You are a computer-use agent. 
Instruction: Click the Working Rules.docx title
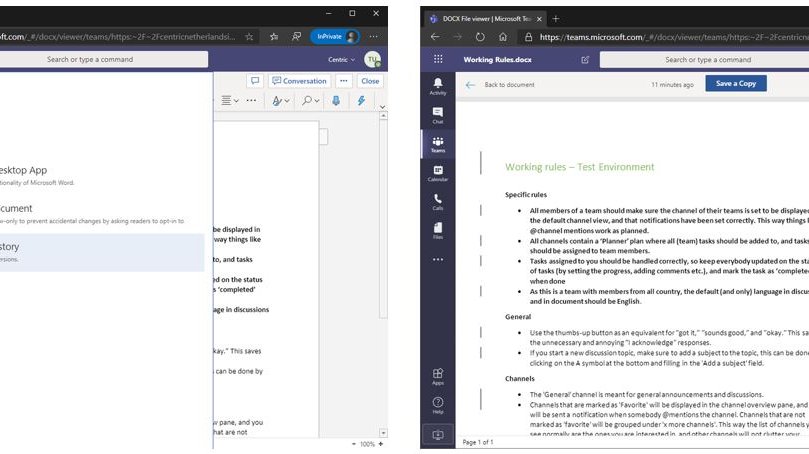coord(497,60)
